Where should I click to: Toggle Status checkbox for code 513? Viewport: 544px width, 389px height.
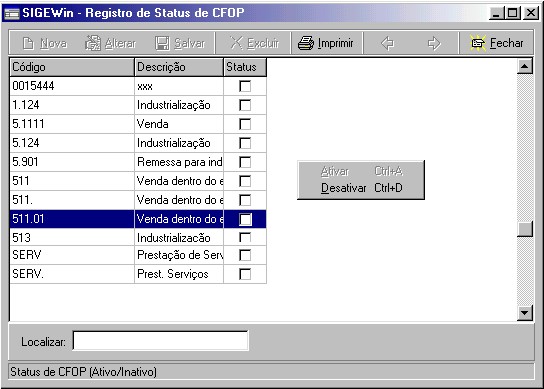(245, 238)
